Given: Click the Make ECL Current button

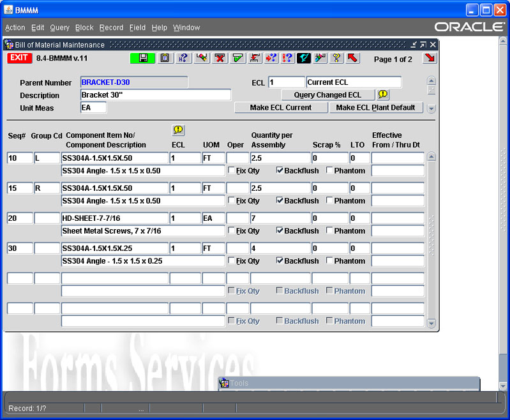Looking at the screenshot, I should (281, 107).
